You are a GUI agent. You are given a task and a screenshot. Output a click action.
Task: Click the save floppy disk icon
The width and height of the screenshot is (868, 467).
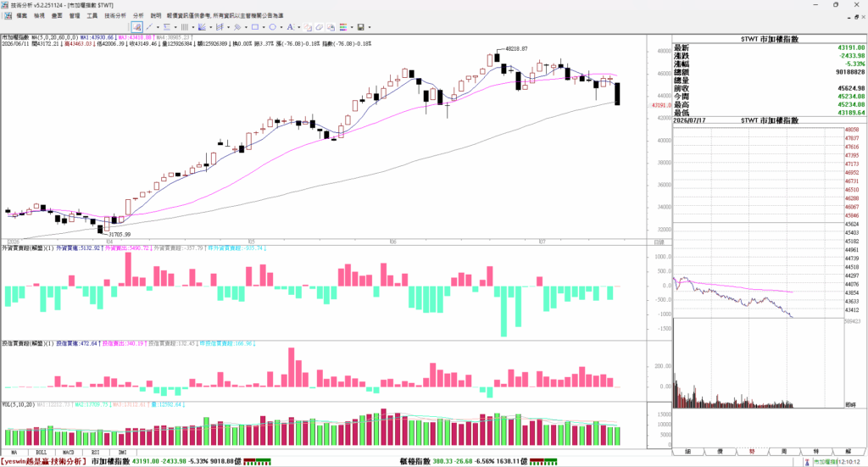(361, 27)
